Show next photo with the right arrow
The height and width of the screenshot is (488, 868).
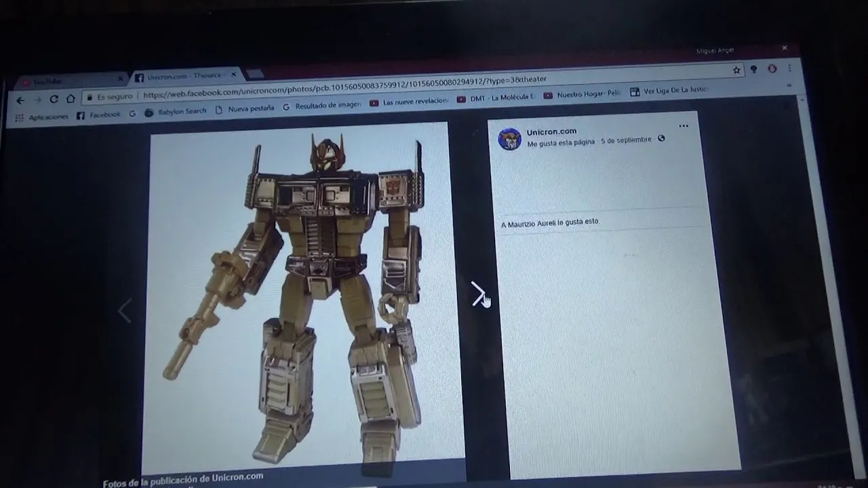pyautogui.click(x=479, y=293)
